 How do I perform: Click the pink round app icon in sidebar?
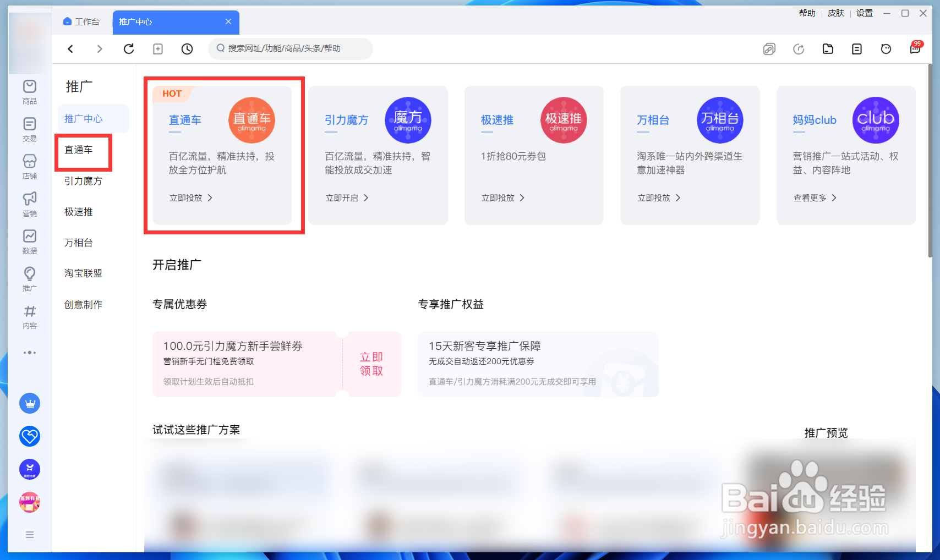(30, 502)
